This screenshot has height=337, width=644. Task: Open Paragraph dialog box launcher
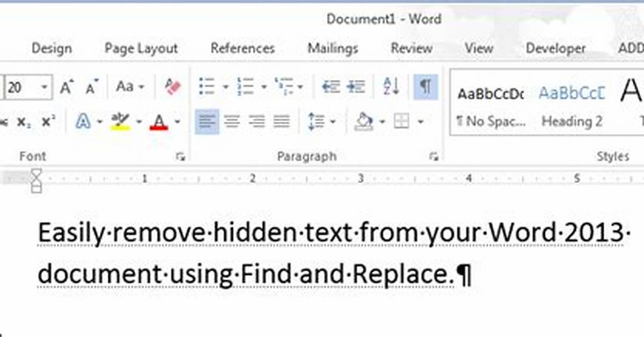pyautogui.click(x=434, y=157)
